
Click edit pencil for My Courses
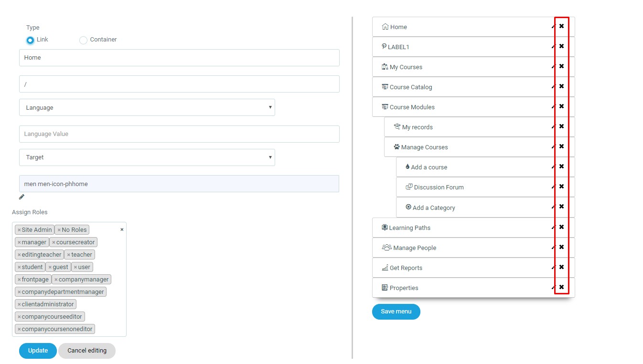pyautogui.click(x=553, y=67)
